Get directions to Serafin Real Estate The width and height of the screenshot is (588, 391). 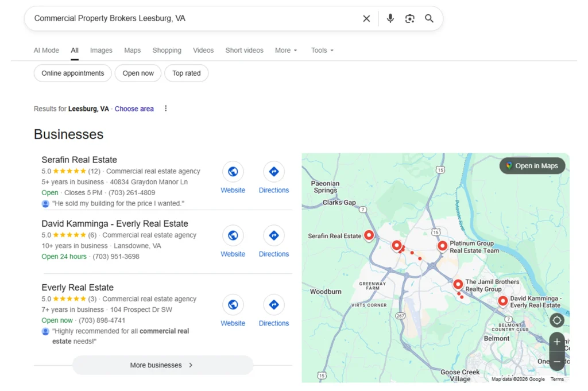click(x=274, y=172)
